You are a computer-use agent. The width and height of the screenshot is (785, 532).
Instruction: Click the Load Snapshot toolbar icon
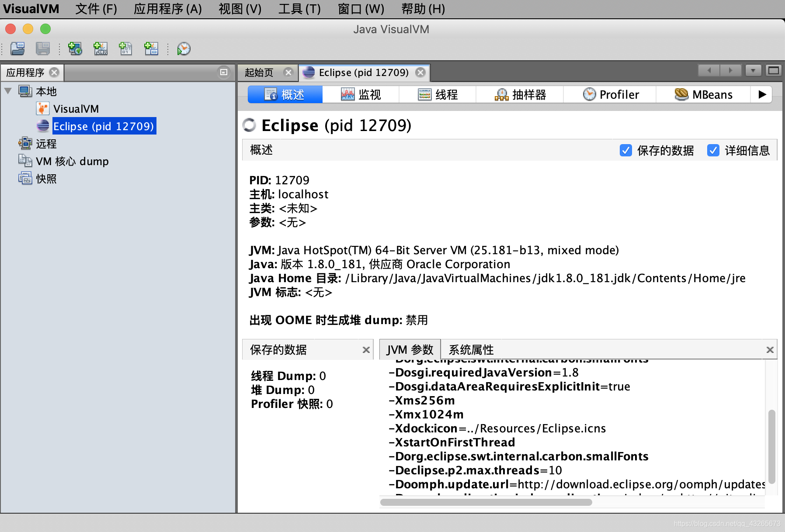click(18, 48)
